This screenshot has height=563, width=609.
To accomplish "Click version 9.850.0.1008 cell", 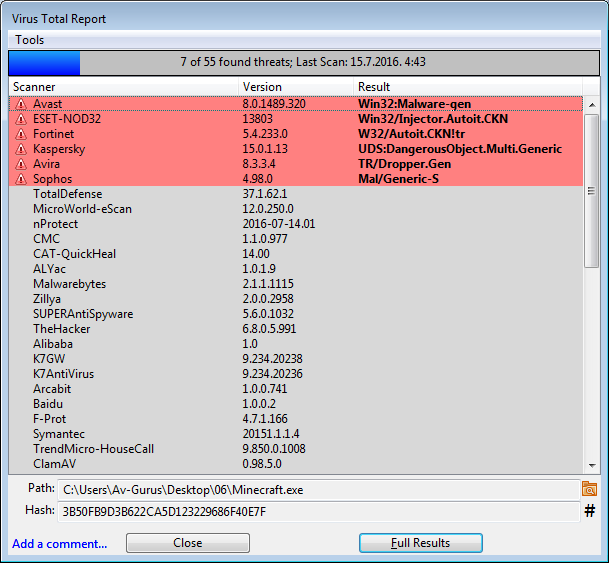I will point(274,449).
